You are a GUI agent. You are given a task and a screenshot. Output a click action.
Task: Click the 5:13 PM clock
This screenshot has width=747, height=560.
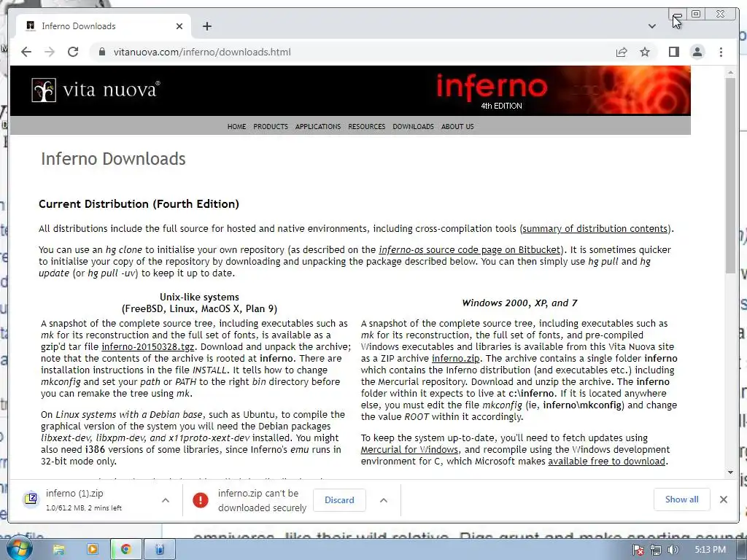pos(710,550)
